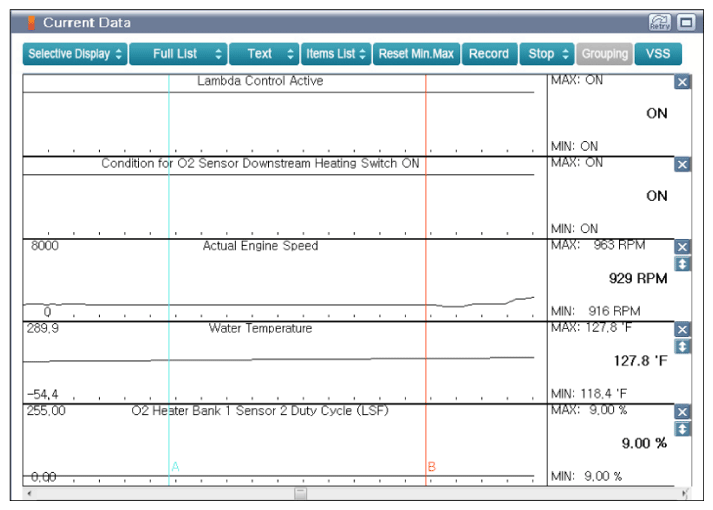The height and width of the screenshot is (510, 713).
Task: Click O2 Heater Bank 1 Sensor 2 title
Action: click(x=260, y=411)
